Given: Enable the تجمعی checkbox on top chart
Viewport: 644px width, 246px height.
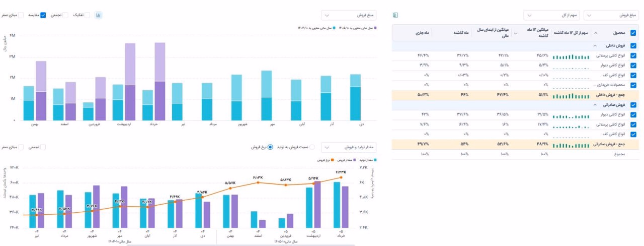Looking at the screenshot, I should [65, 15].
